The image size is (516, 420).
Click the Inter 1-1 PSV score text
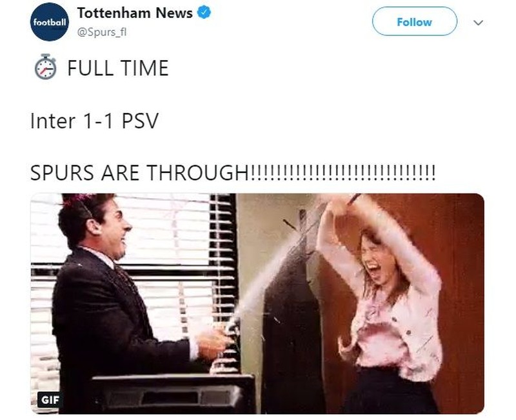[94, 121]
